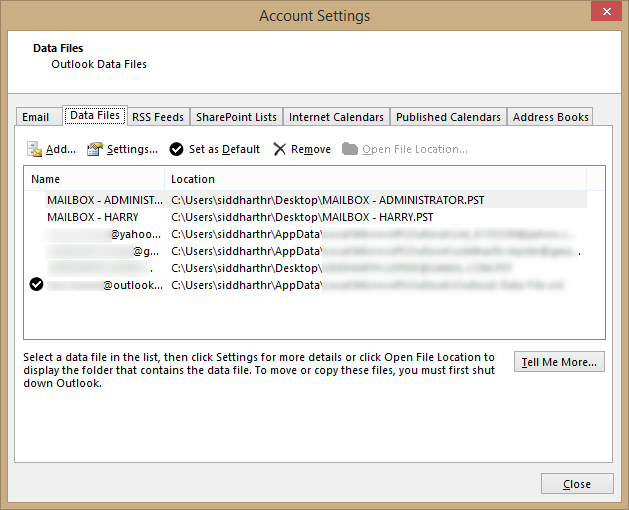This screenshot has height=510, width=629.
Task: Click the Set as Default checkmark icon
Action: click(x=176, y=149)
